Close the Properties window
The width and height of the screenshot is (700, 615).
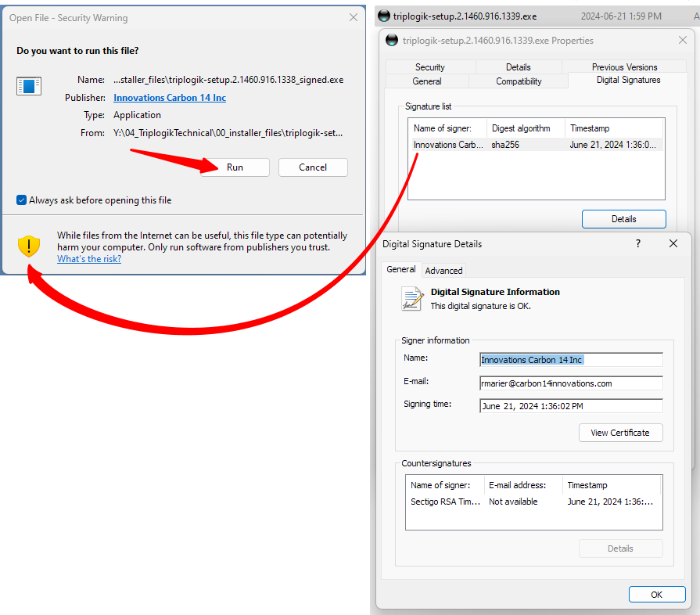tap(682, 40)
